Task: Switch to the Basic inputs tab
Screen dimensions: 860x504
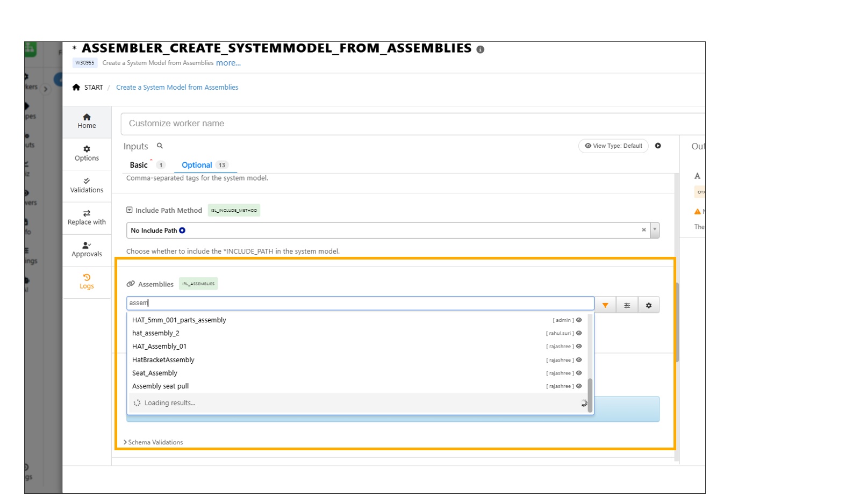Action: pyautogui.click(x=139, y=165)
